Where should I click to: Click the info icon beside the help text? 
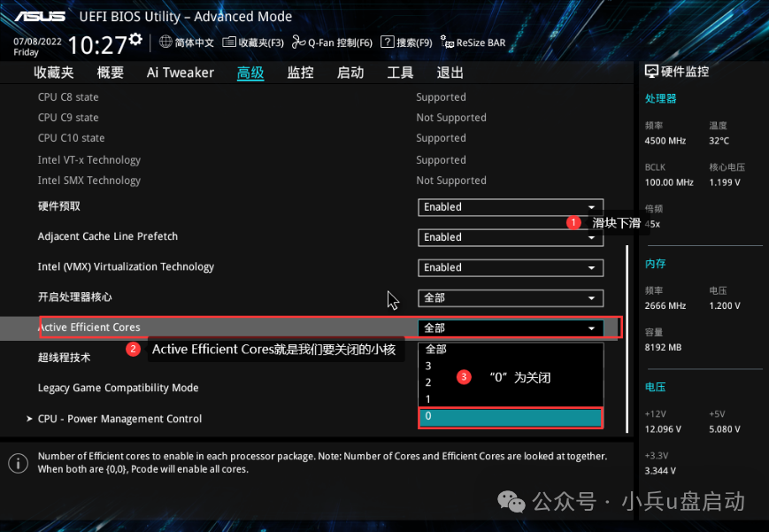(x=19, y=463)
